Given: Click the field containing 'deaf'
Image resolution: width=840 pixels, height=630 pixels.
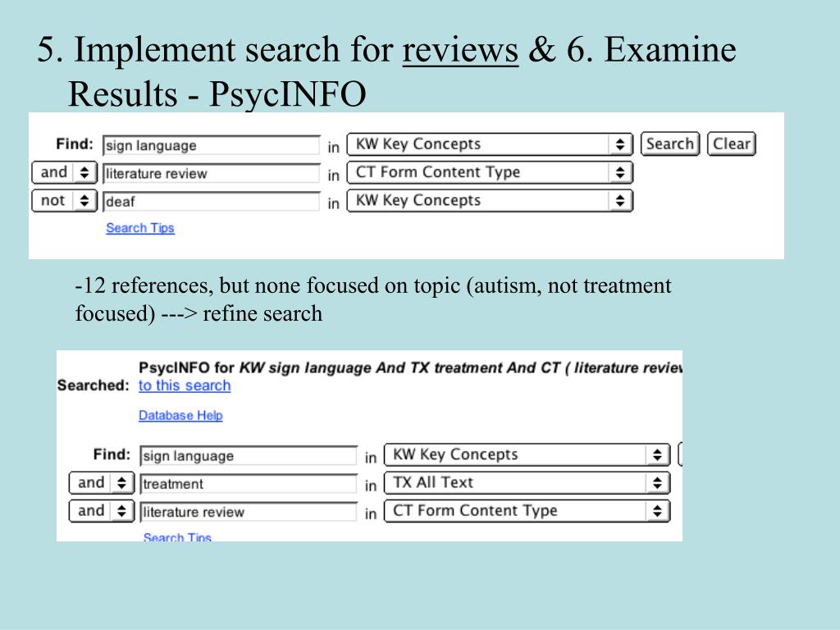Looking at the screenshot, I should point(211,201).
